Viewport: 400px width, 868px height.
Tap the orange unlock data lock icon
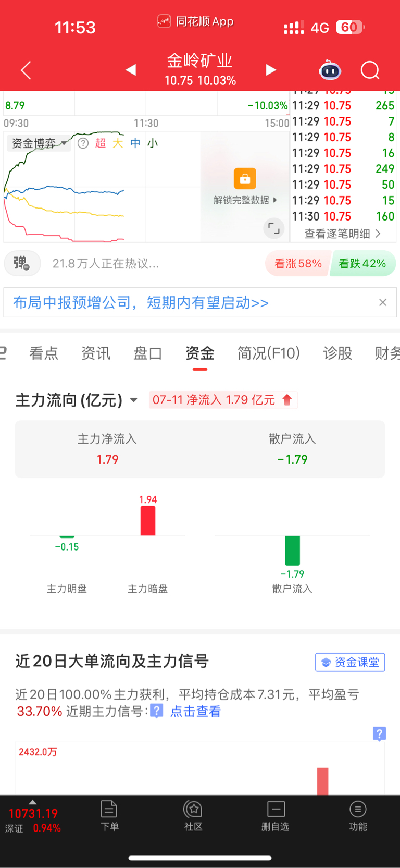[x=245, y=178]
